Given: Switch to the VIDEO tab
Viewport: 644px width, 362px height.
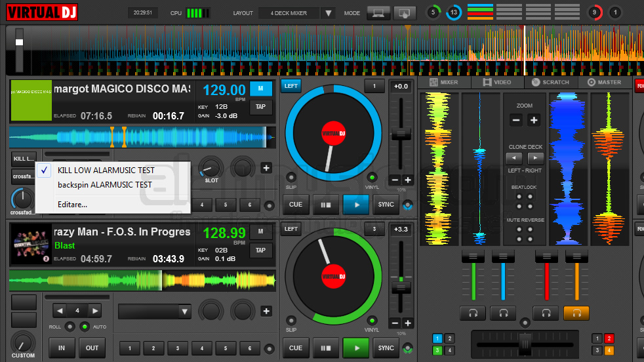Looking at the screenshot, I should (497, 82).
